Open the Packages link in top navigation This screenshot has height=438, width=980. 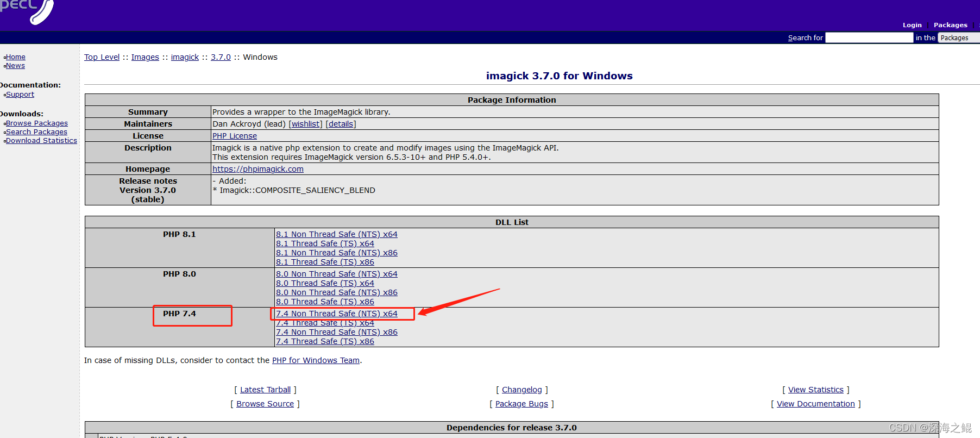tap(950, 25)
